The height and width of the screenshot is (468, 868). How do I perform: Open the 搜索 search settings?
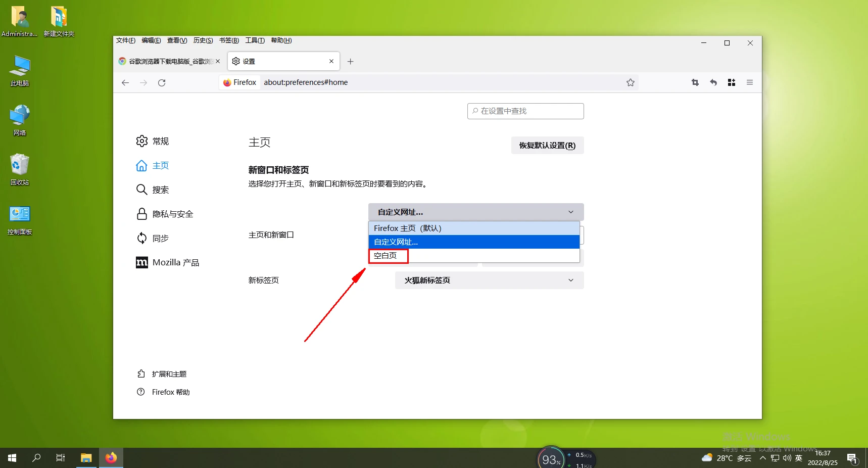point(153,190)
